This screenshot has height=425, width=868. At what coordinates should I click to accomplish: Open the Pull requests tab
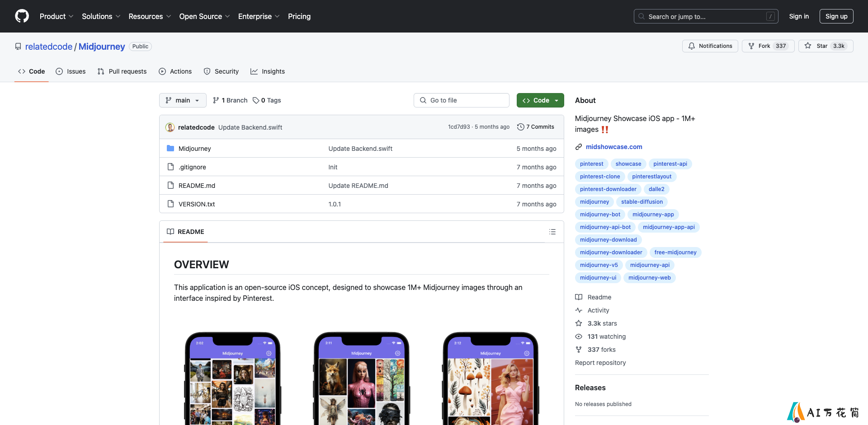pos(122,71)
